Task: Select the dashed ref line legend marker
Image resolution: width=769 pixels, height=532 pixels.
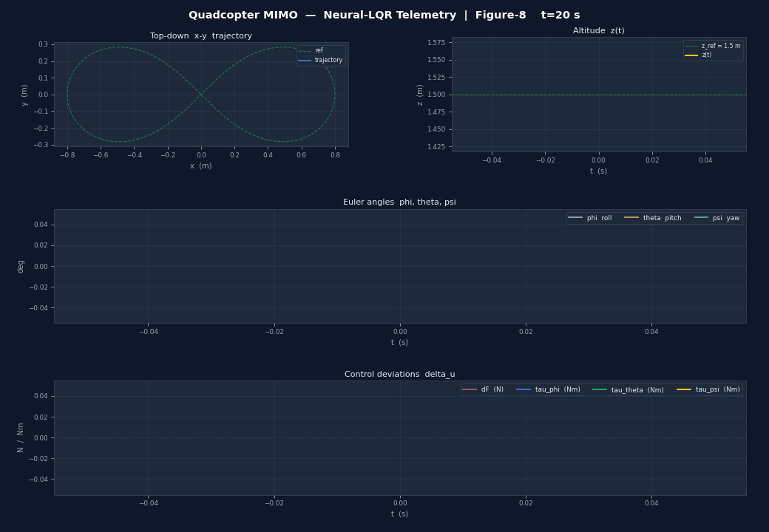Action: tap(305, 51)
